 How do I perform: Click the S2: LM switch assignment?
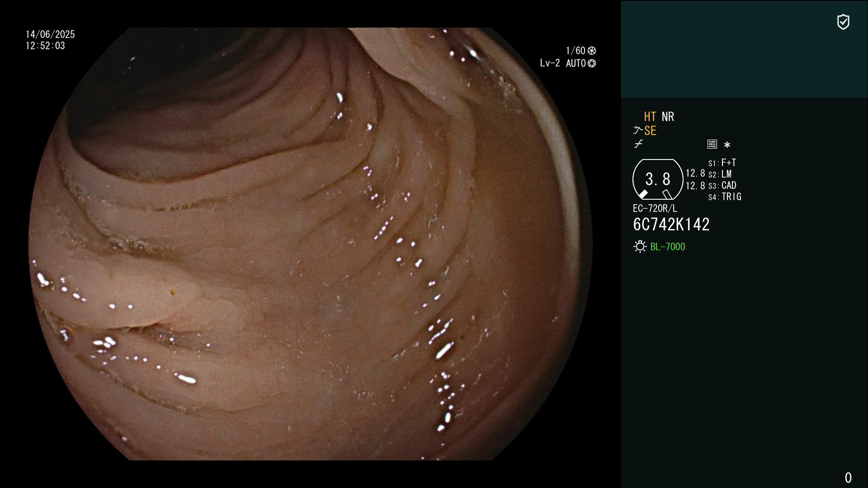(720, 174)
